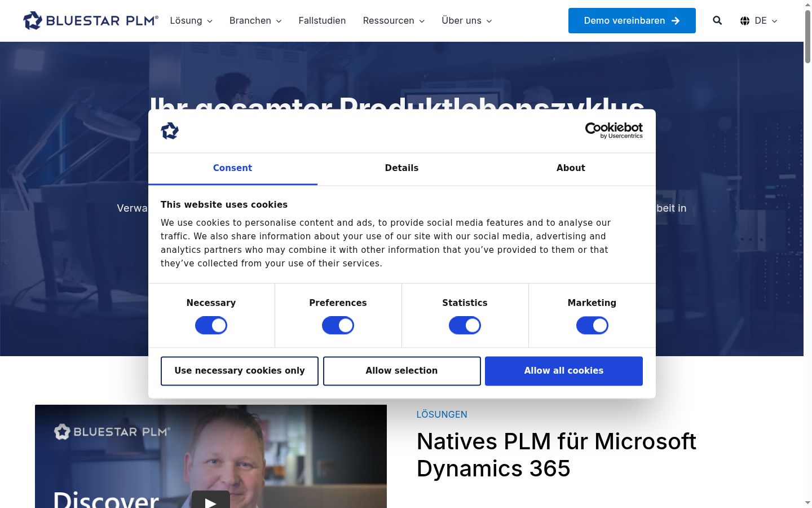Click Demo vereinbaren button

tap(632, 21)
